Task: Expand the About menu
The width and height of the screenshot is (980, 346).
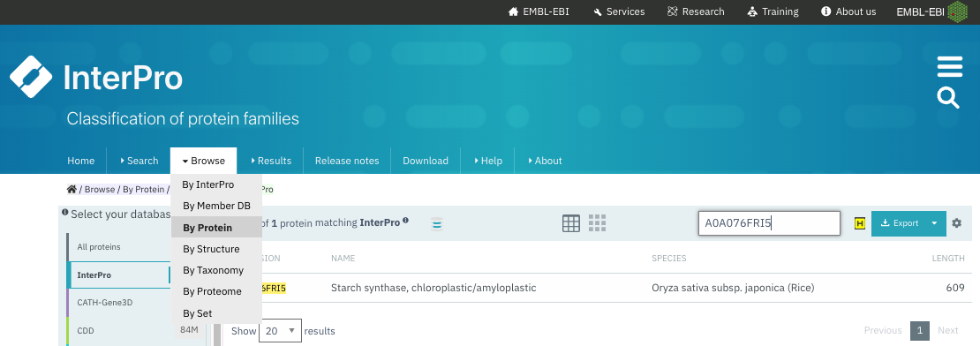Action: tap(545, 161)
